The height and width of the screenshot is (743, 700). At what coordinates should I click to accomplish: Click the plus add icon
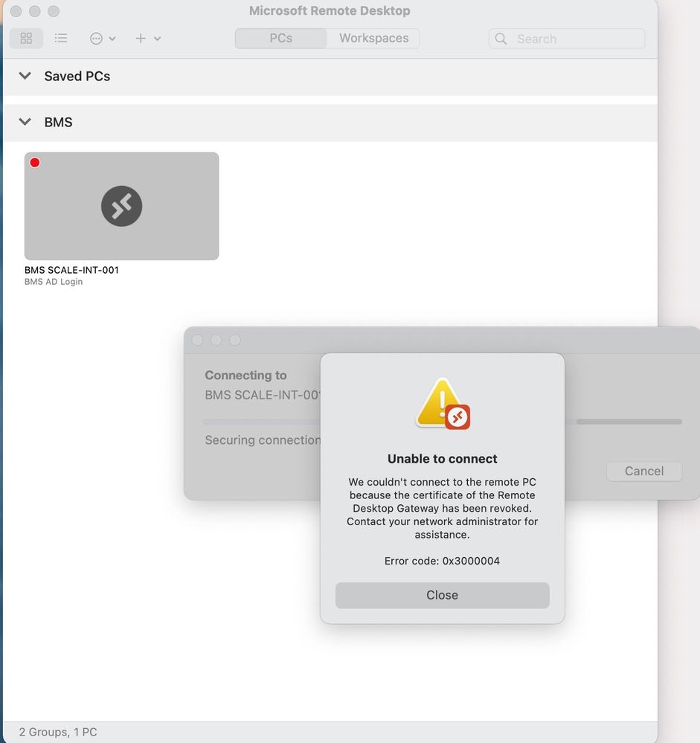point(141,39)
